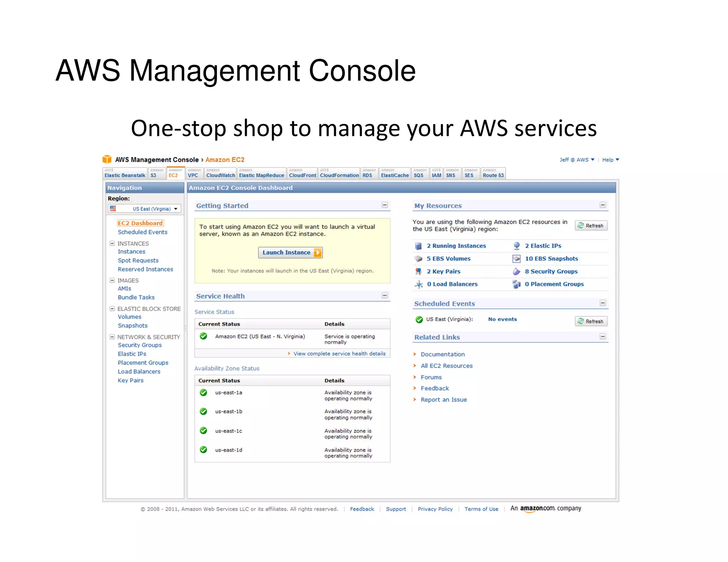Open the CloudWatch tab

[220, 173]
